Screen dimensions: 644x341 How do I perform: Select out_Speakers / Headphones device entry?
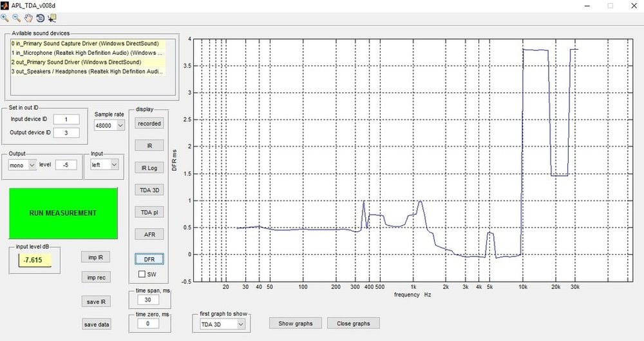pyautogui.click(x=88, y=72)
